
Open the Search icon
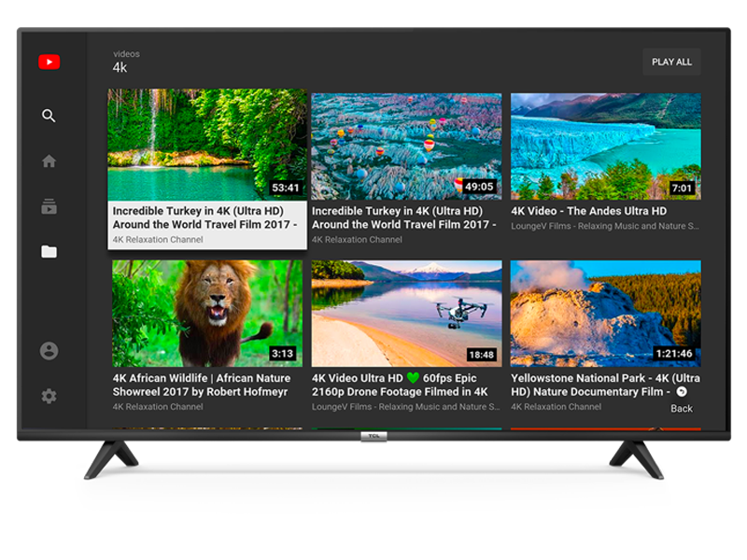pyautogui.click(x=48, y=115)
